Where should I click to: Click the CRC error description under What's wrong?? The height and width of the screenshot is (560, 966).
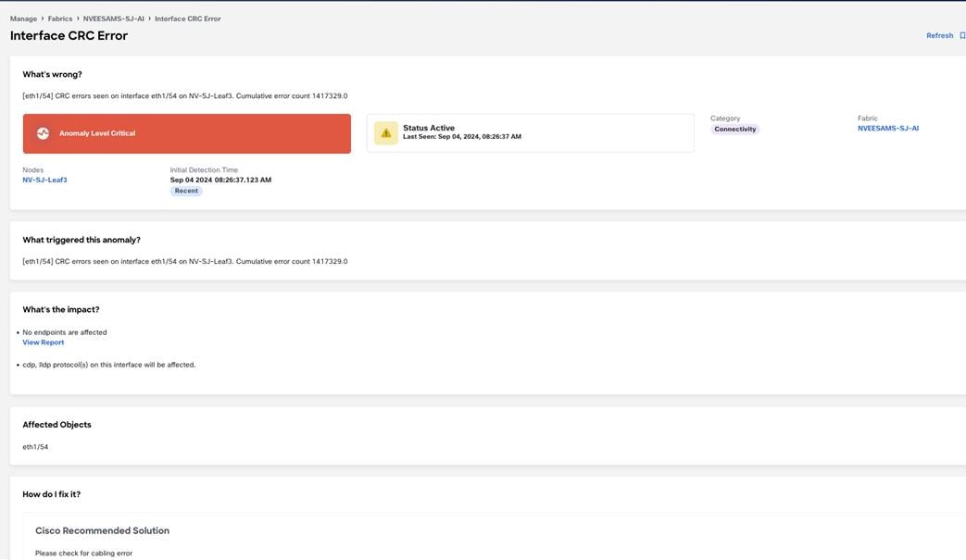185,96
